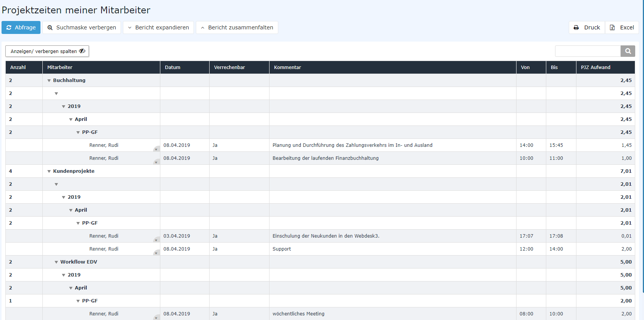This screenshot has height=320, width=644.
Task: Collapse PP-GF node with 2,00 total
Action: [x=78, y=301]
